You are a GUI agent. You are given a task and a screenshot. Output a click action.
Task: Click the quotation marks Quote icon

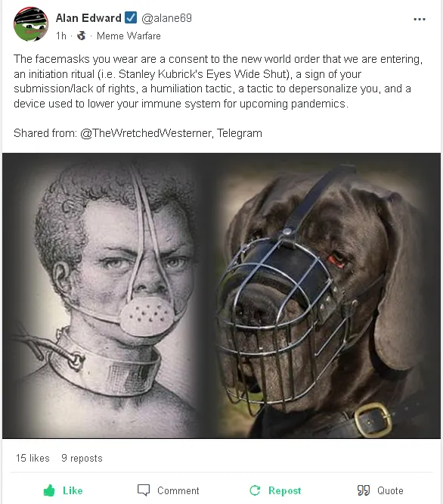coord(364,490)
